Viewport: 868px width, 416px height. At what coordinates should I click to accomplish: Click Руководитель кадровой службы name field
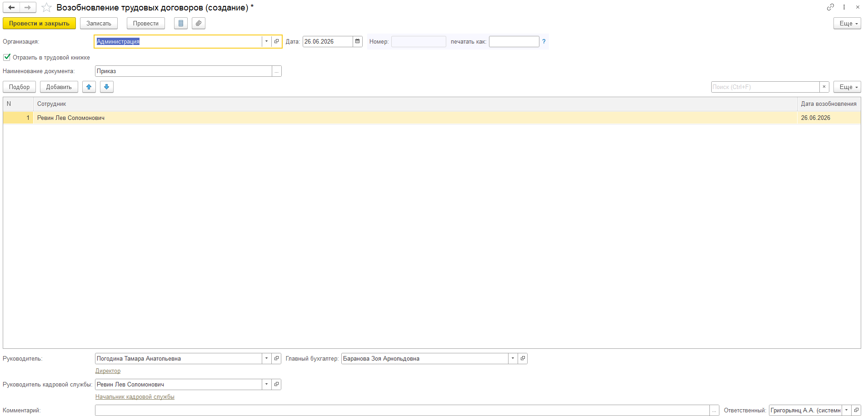pos(178,384)
